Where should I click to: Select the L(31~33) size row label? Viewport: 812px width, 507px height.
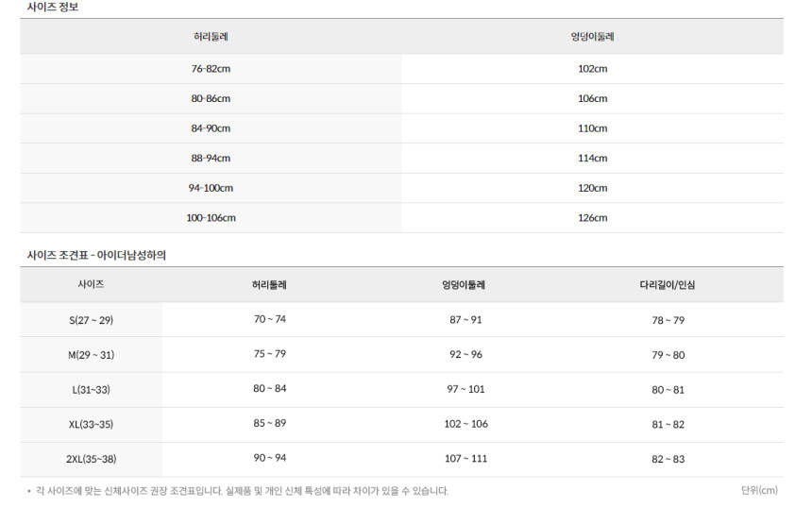91,390
